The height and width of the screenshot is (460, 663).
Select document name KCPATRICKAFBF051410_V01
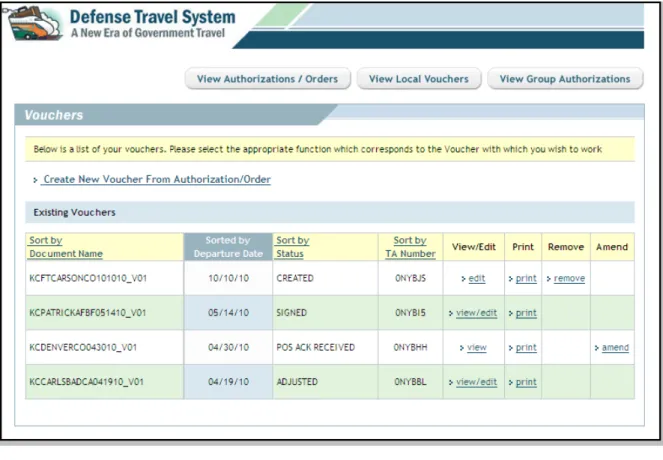coord(88,313)
